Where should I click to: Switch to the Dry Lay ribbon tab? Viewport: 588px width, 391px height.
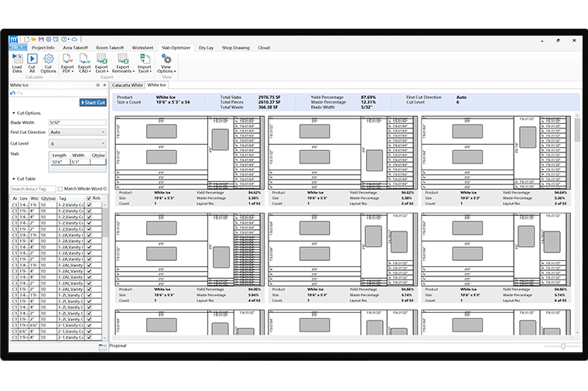coord(206,48)
